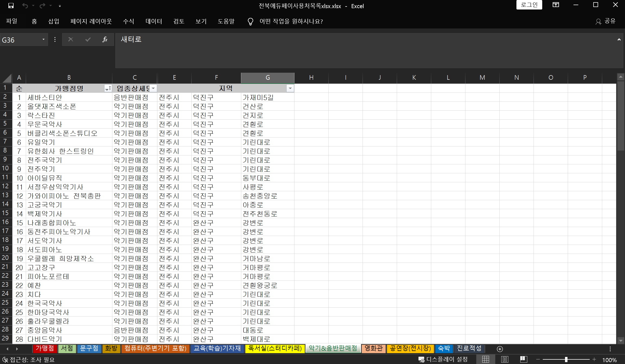
Task: Click the Undo arrow icon
Action: 25,6
